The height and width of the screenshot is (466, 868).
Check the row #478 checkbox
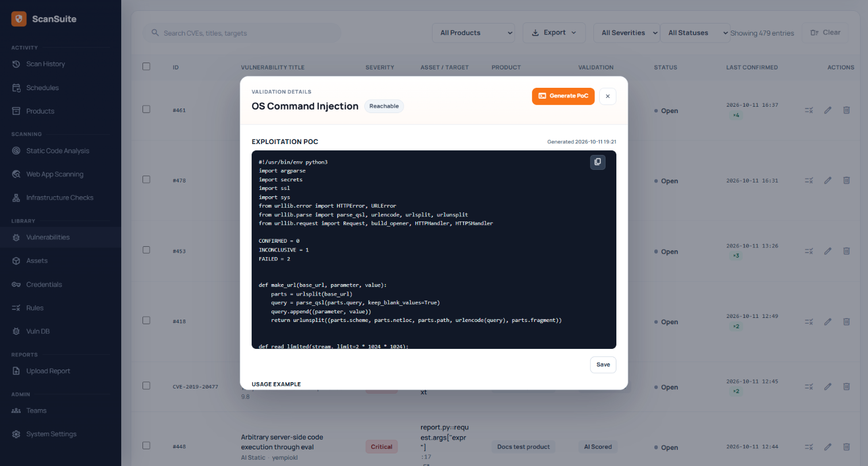tap(146, 180)
